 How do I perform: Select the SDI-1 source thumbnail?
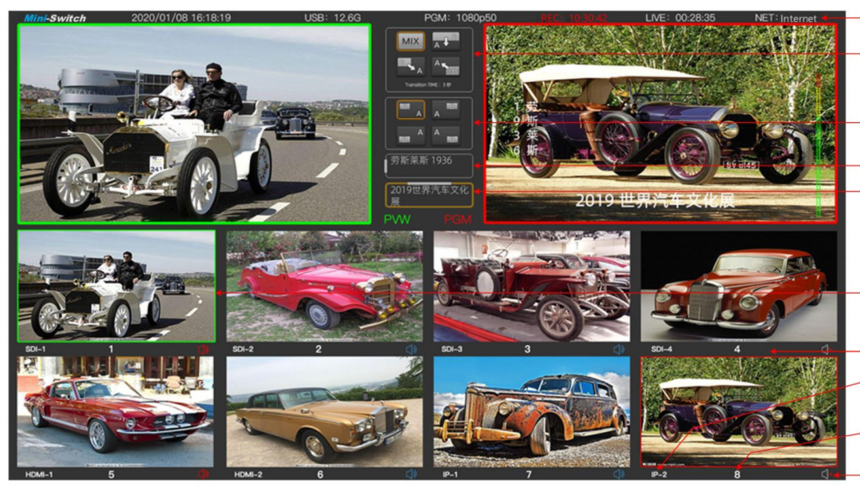116,286
